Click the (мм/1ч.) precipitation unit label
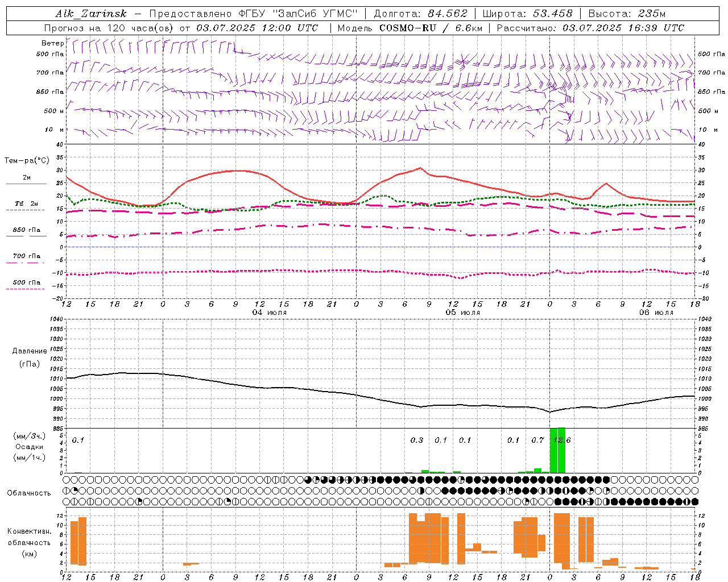The height and width of the screenshot is (582, 728). click(29, 458)
